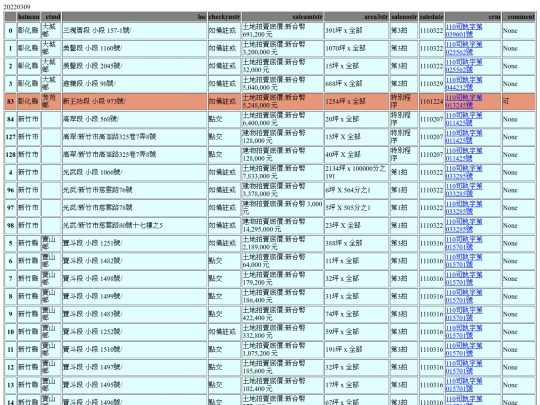This screenshot has width=540, height=405.
Task: Click the 'saledate' column header
Action: pyautogui.click(x=431, y=17)
